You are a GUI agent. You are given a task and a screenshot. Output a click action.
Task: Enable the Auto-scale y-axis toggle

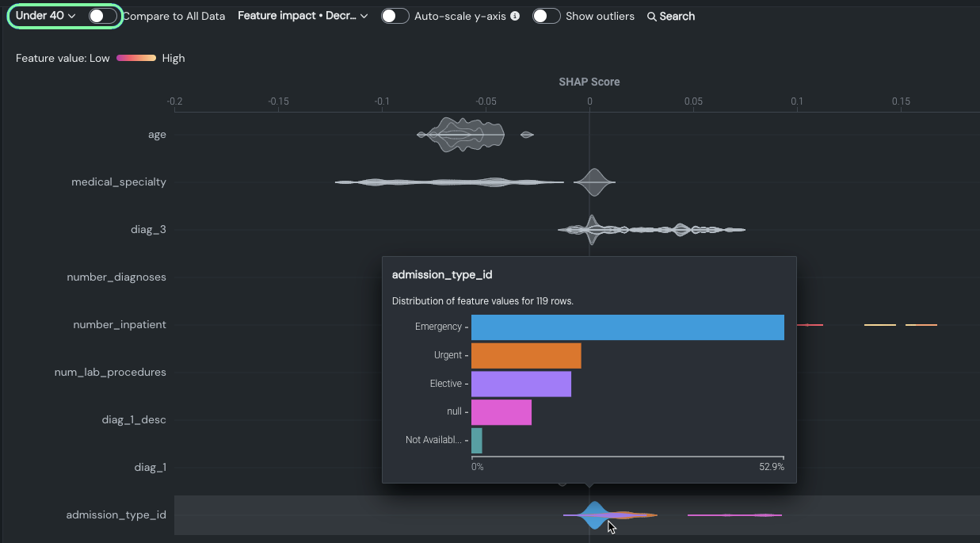[395, 16]
